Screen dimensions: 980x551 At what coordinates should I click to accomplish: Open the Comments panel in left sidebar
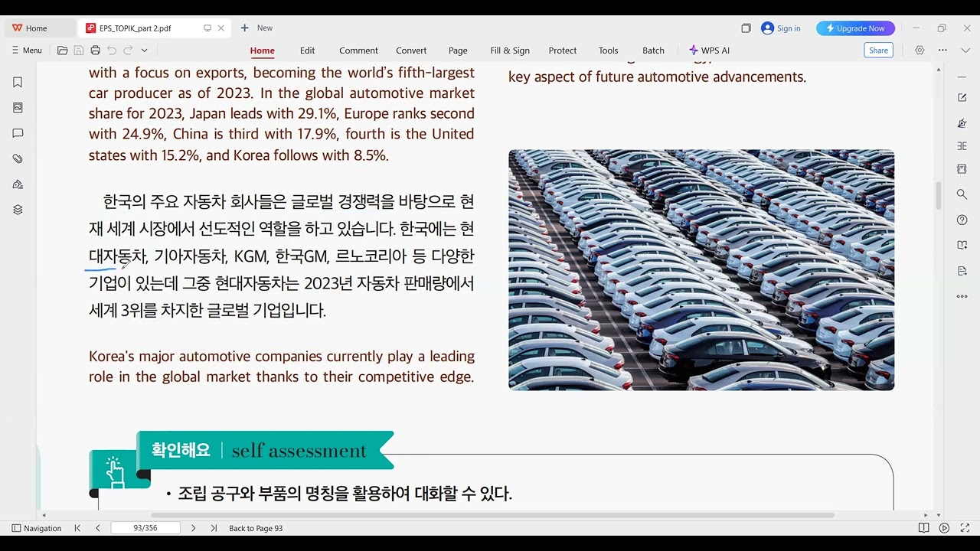click(x=18, y=133)
